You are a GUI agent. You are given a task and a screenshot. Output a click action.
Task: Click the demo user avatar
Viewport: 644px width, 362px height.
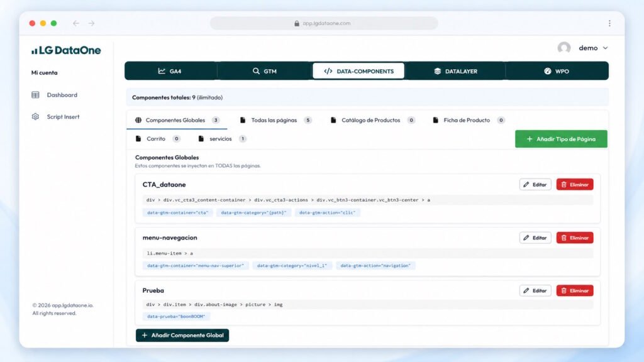pos(564,48)
